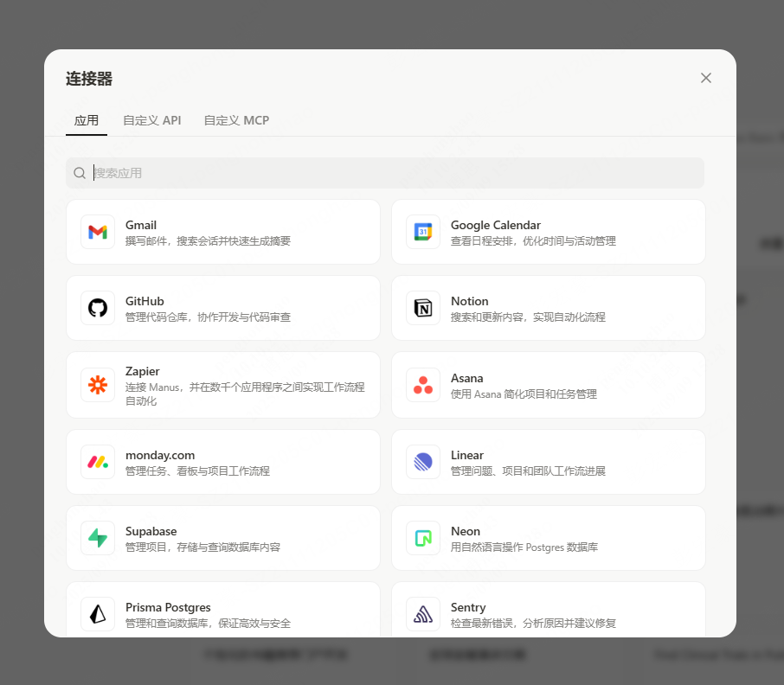The width and height of the screenshot is (784, 685).
Task: Click the search magnifier icon
Action: point(80,173)
